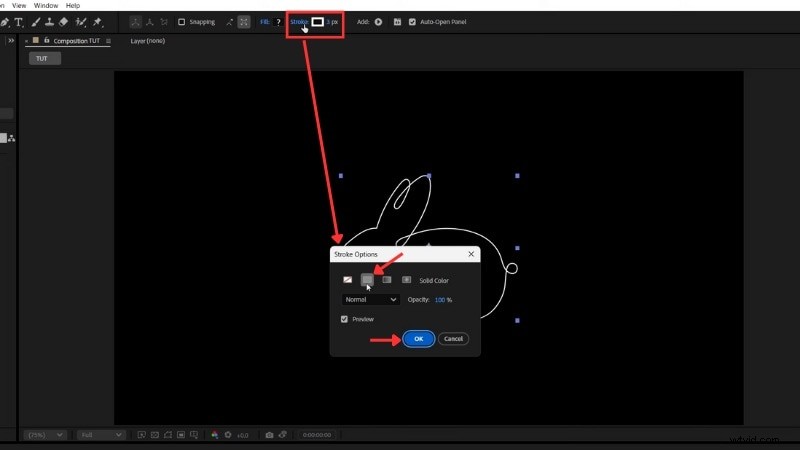The height and width of the screenshot is (450, 800).
Task: Click the World Axis mode icon
Action: point(149,22)
